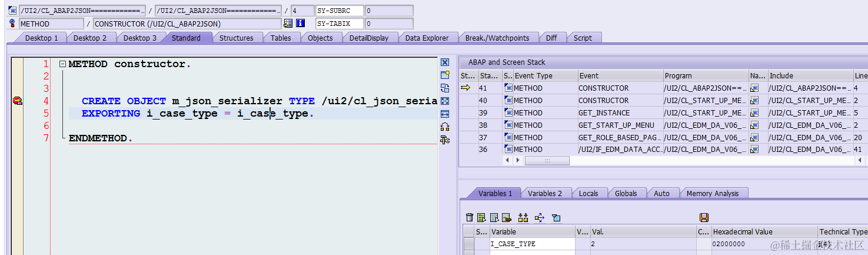Click the trash delete icon in variables toolbar
The width and height of the screenshot is (868, 255).
469,218
